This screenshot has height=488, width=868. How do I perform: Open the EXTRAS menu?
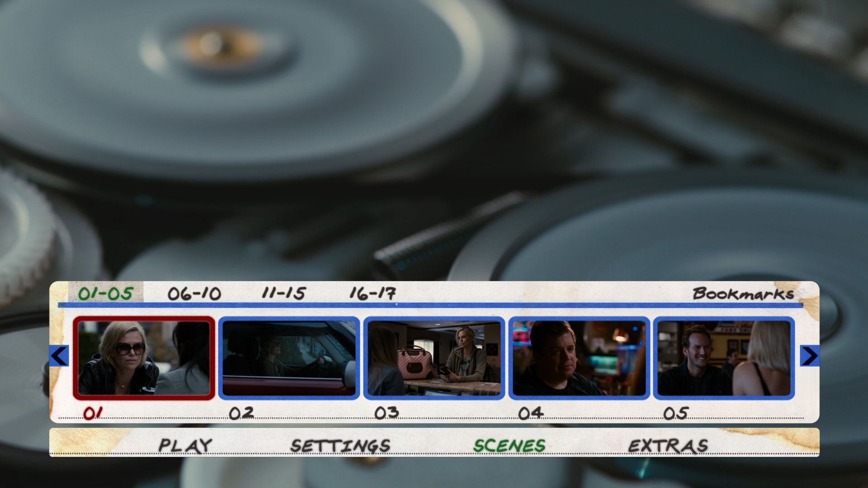click(668, 446)
